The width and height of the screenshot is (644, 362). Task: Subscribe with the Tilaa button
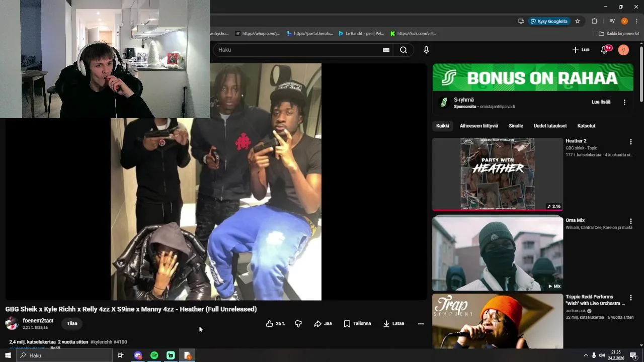72,324
